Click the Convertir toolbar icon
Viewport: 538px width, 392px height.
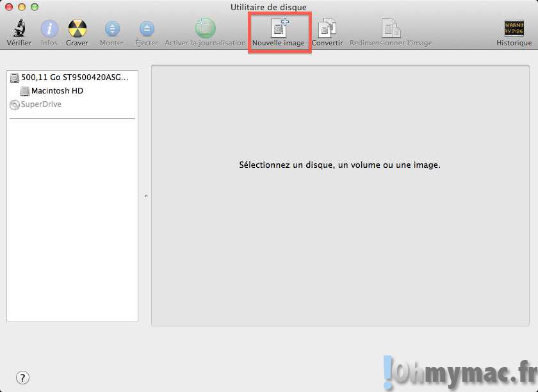[x=327, y=29]
